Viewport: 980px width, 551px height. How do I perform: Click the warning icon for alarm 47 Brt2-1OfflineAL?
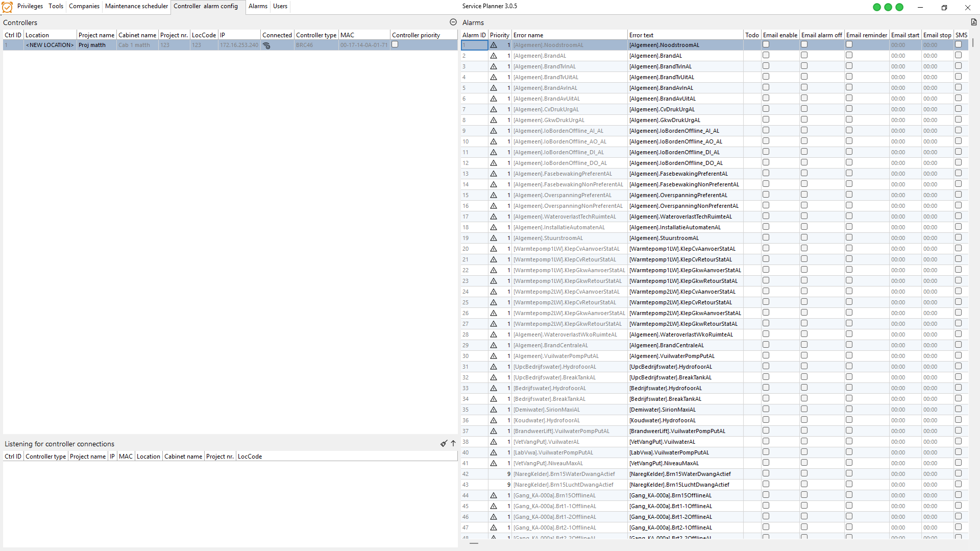[494, 528]
